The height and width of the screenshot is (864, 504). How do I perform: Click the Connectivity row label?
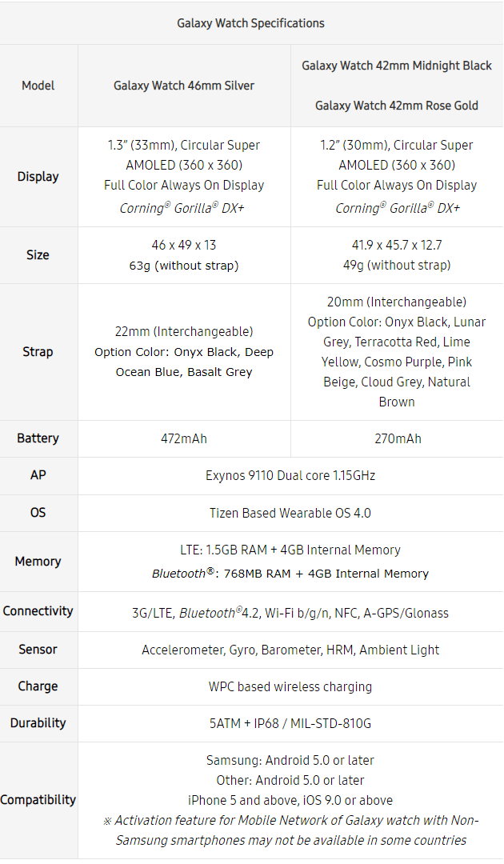[38, 611]
